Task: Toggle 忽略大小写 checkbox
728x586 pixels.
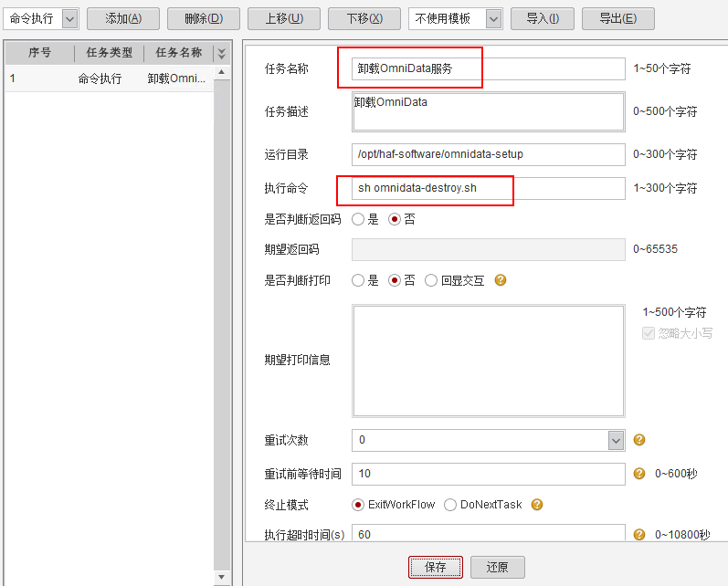Action: tap(649, 333)
